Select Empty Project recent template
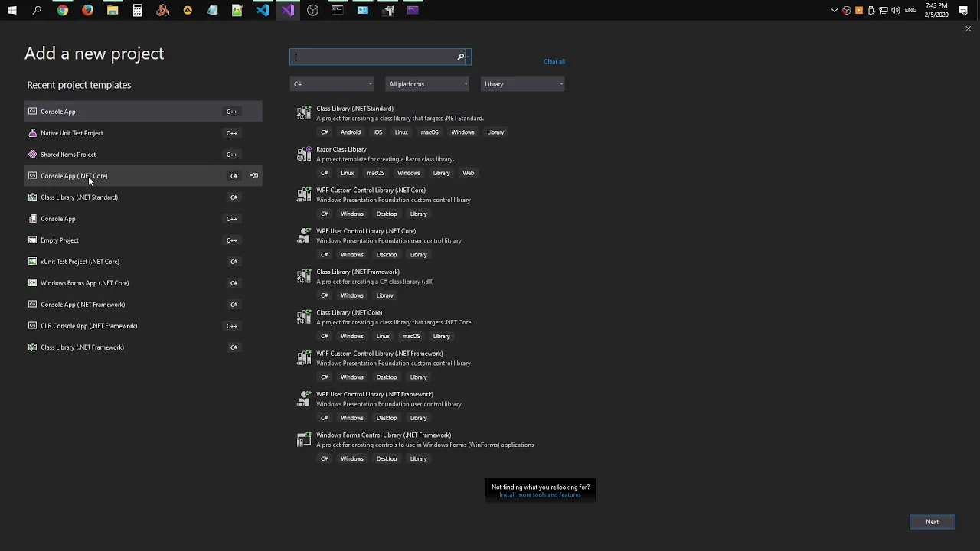 click(x=143, y=240)
